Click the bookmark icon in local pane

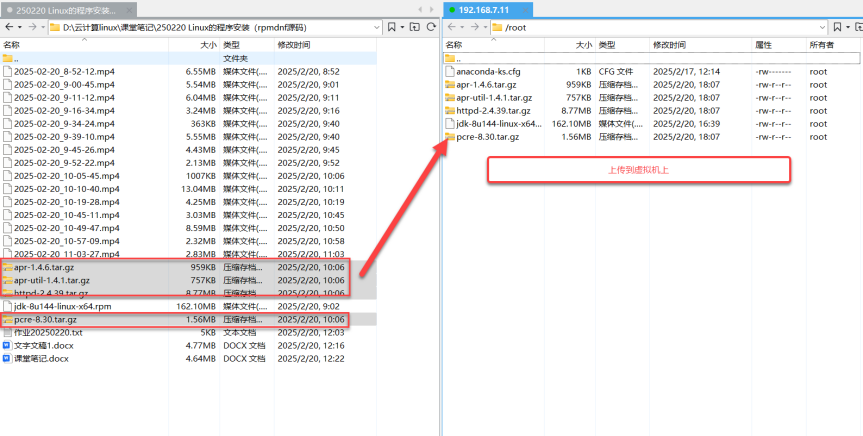[390, 27]
